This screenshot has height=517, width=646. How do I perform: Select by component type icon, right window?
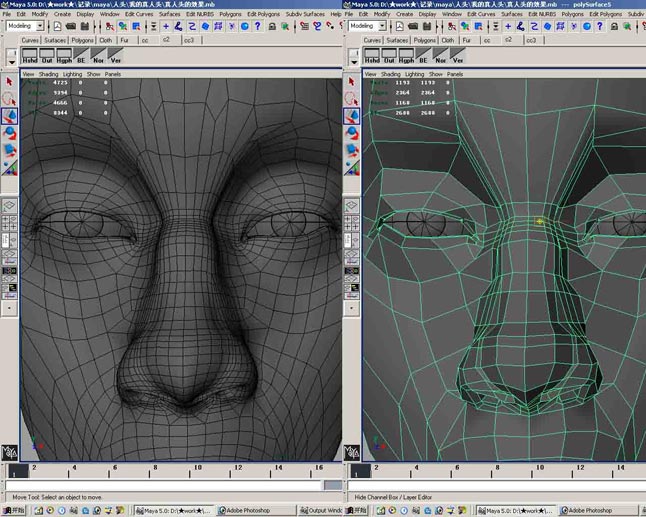pos(478,26)
